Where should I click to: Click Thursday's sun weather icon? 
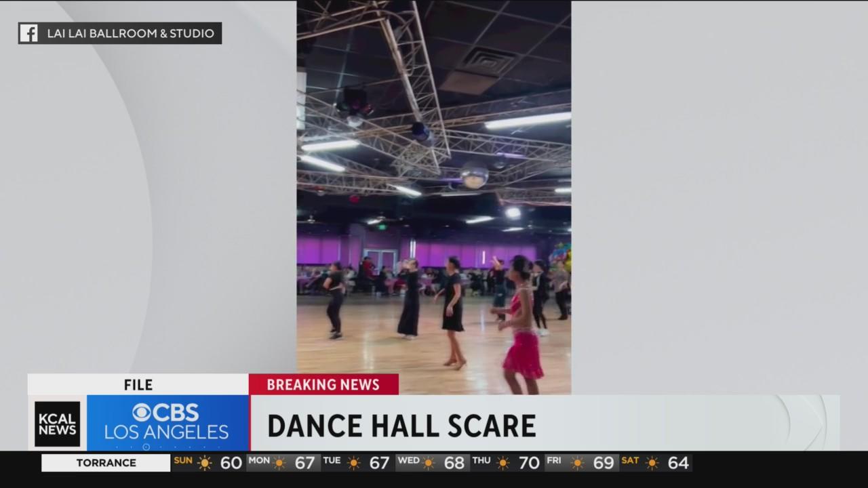coord(502,463)
